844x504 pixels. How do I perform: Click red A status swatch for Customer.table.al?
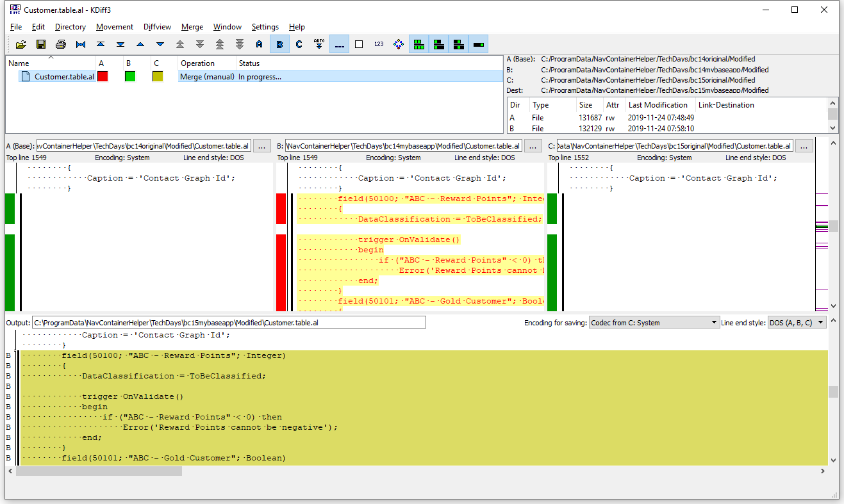click(x=103, y=76)
